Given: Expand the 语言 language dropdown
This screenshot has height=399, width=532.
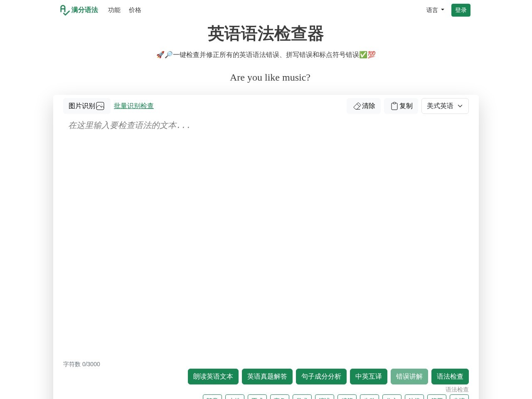Looking at the screenshot, I should coord(435,10).
